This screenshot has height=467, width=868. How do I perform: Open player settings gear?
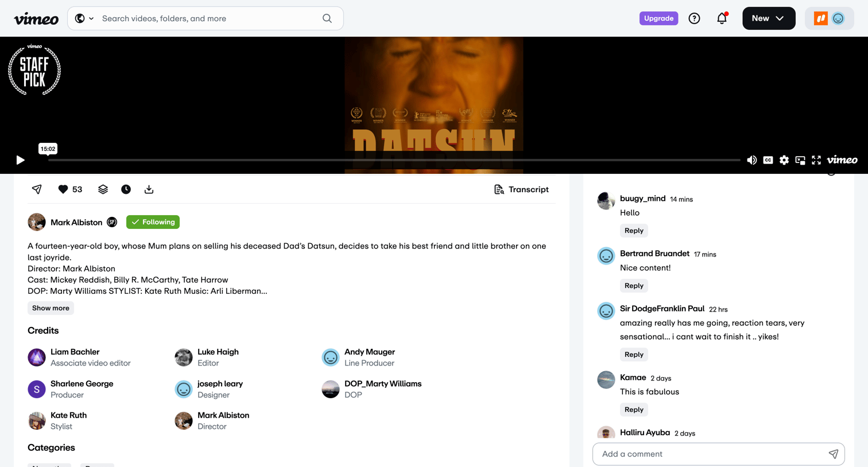[784, 160]
